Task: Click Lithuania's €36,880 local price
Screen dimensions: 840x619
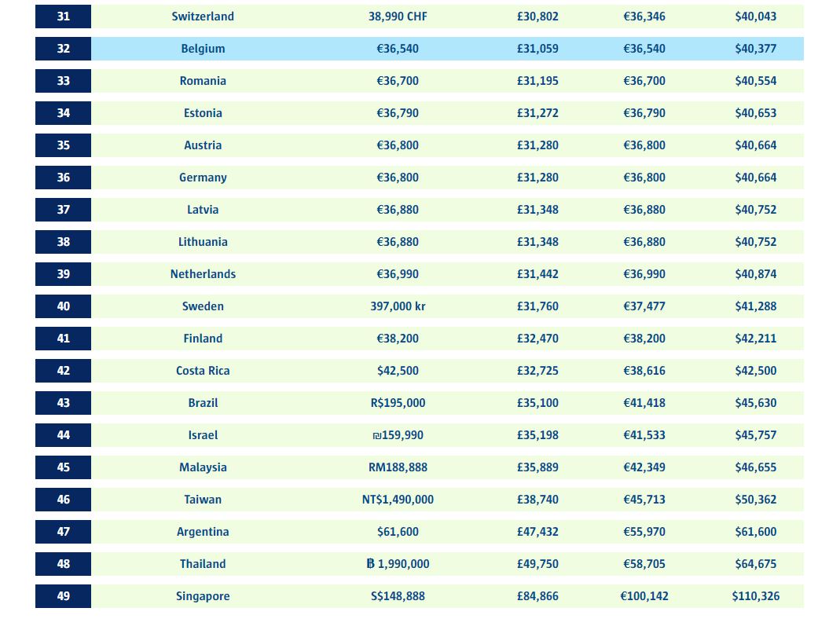Action: click(398, 242)
